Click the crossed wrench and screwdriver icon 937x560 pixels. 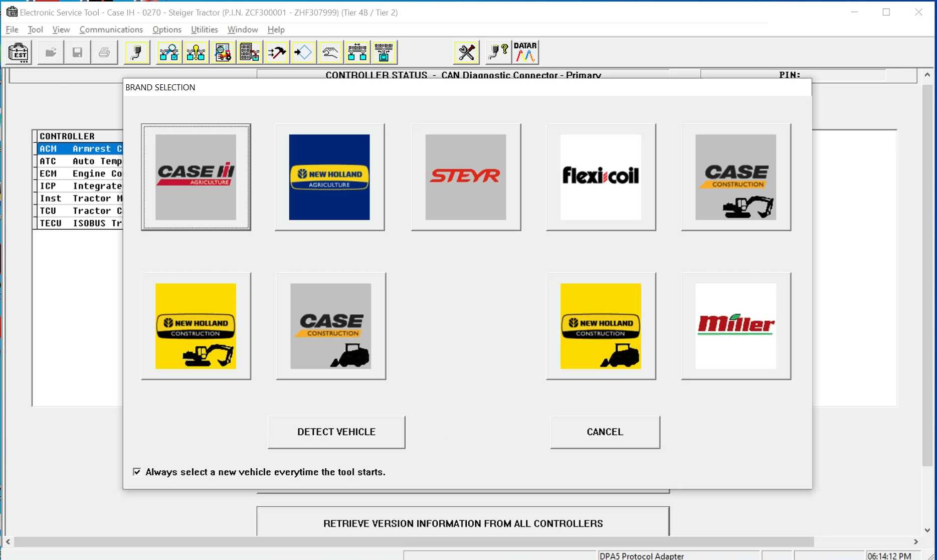click(466, 52)
